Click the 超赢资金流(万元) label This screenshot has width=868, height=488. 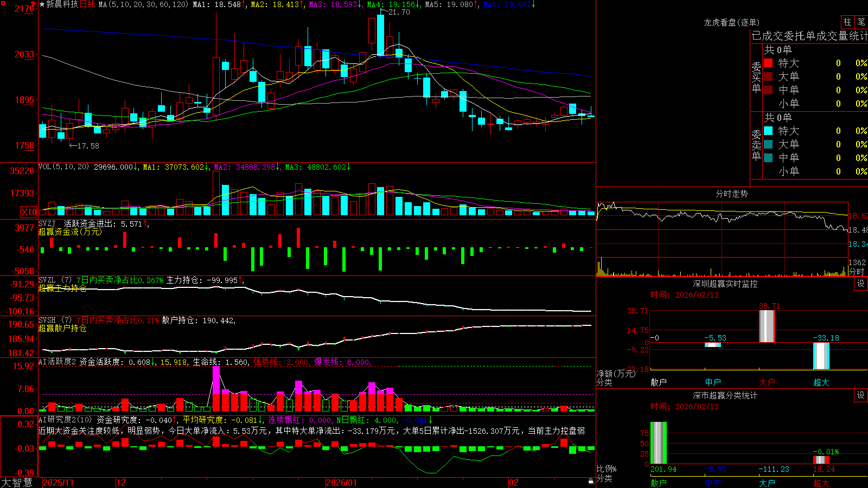pos(70,232)
